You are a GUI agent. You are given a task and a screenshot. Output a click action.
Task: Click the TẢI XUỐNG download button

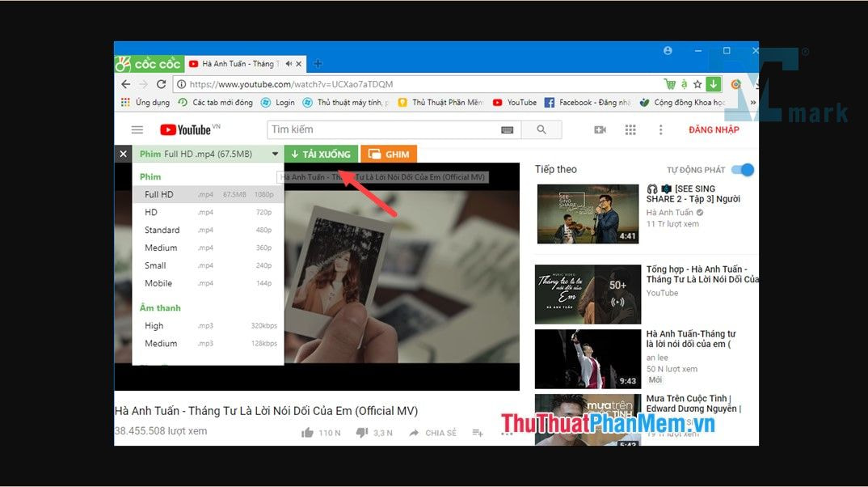321,154
